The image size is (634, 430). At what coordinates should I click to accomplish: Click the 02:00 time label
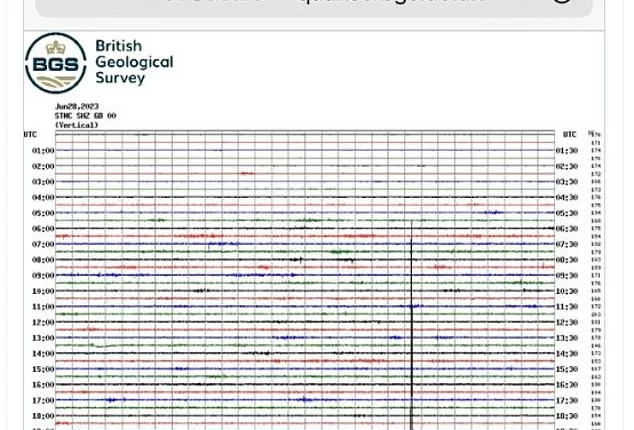[x=43, y=166]
